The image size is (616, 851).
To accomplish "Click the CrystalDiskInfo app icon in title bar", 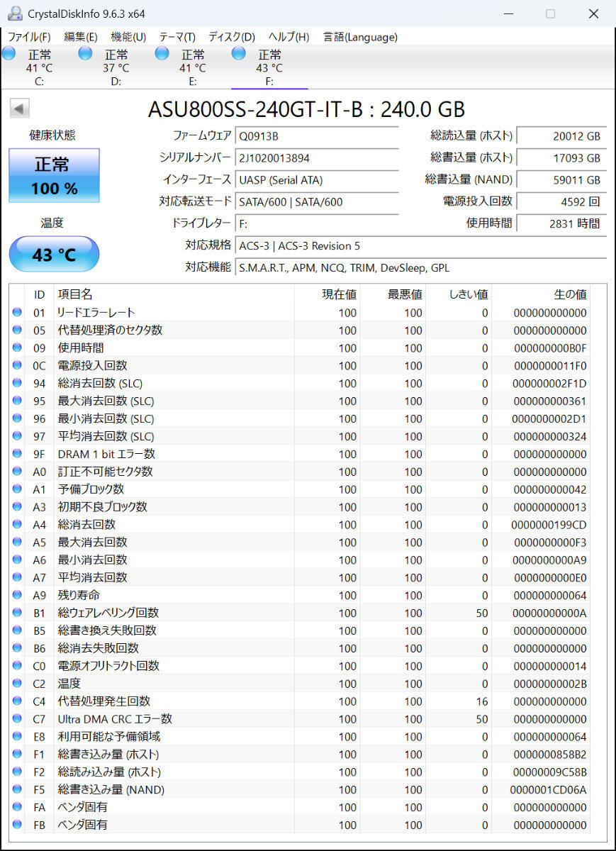I will point(15,13).
